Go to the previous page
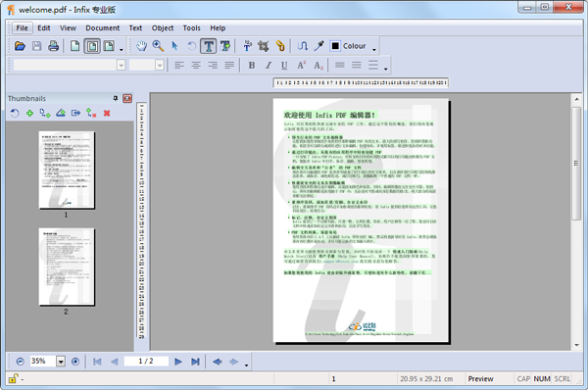Screen dimensions: 588x390 click(x=115, y=362)
